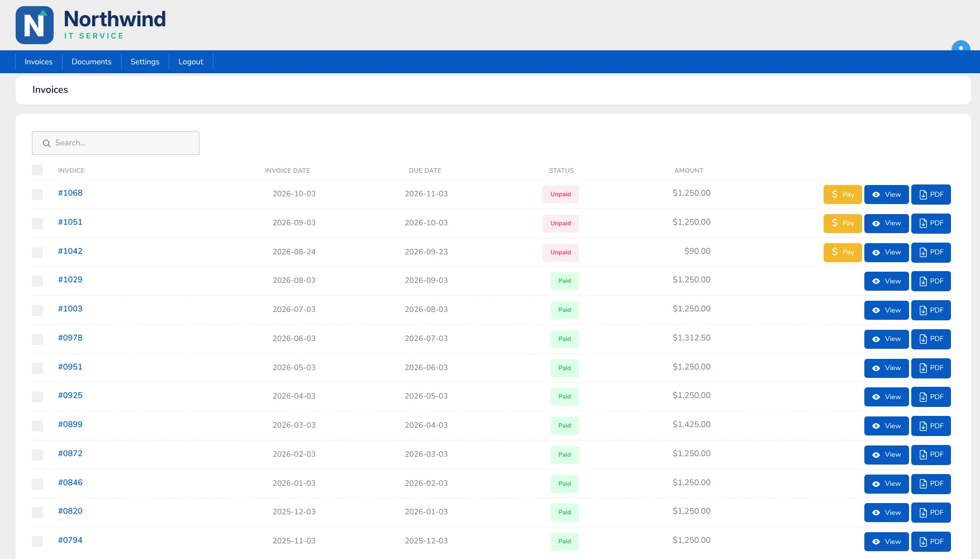View invoice #0978

tap(886, 339)
